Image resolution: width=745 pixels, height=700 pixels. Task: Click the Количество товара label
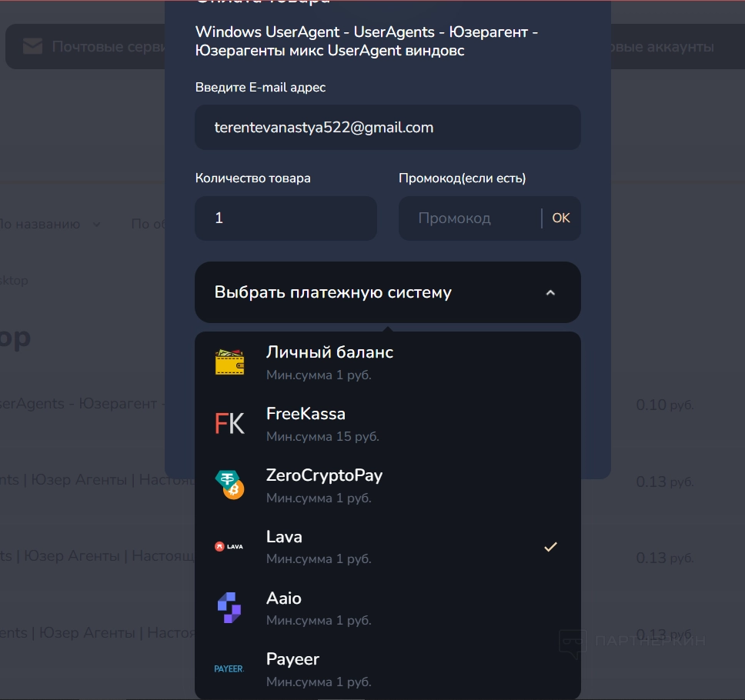252,178
